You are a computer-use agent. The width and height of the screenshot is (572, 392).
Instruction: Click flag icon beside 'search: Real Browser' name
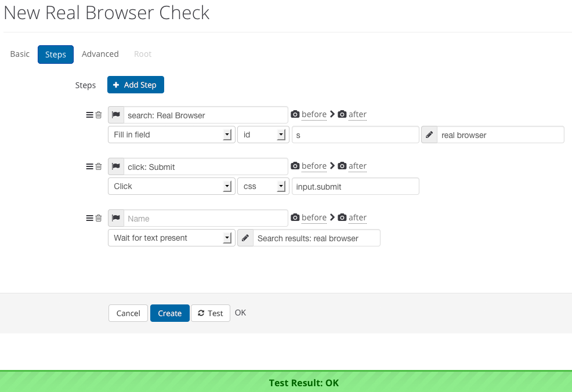click(x=116, y=115)
